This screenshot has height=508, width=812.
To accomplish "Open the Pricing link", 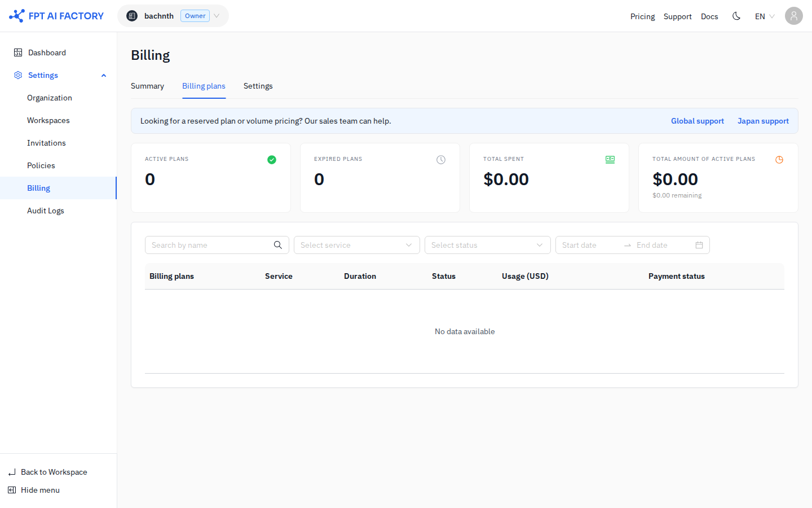I will coord(642,16).
